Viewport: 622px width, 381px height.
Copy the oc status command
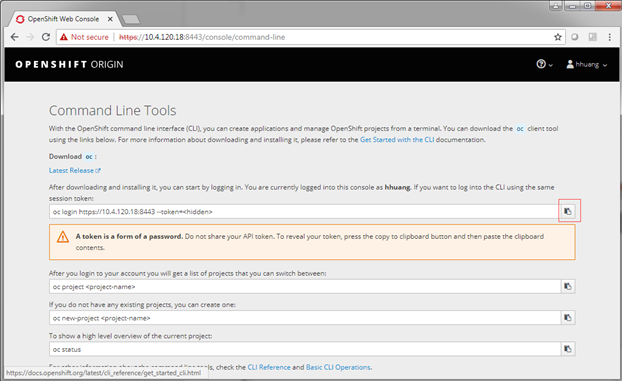click(x=568, y=349)
